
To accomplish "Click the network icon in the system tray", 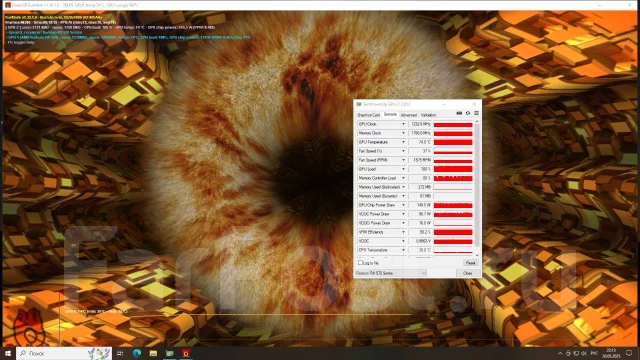I will [576, 353].
